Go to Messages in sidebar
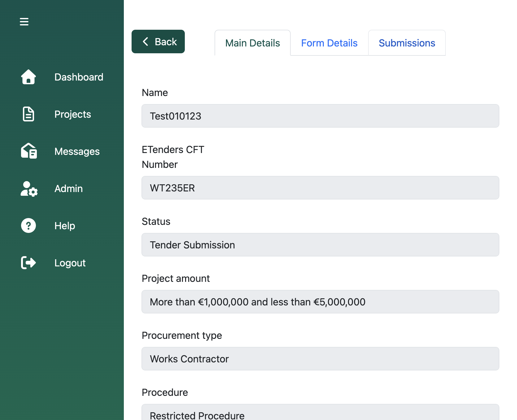The image size is (517, 420). click(77, 151)
